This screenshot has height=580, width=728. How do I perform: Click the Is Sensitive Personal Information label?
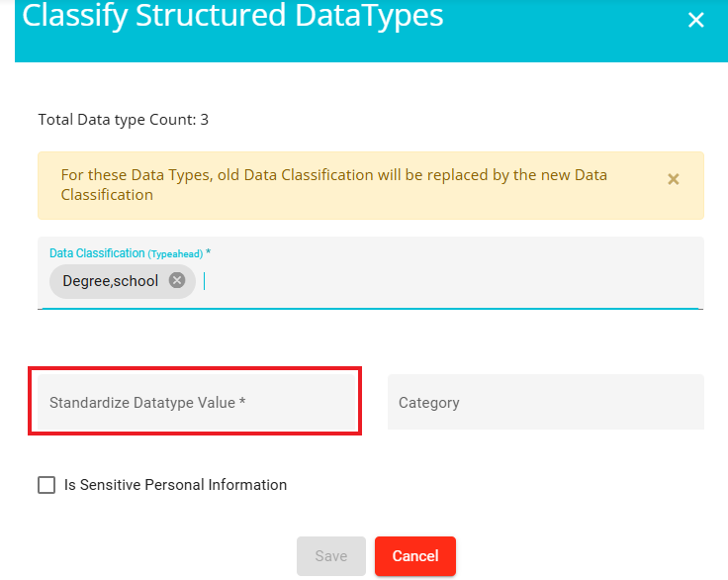175,485
